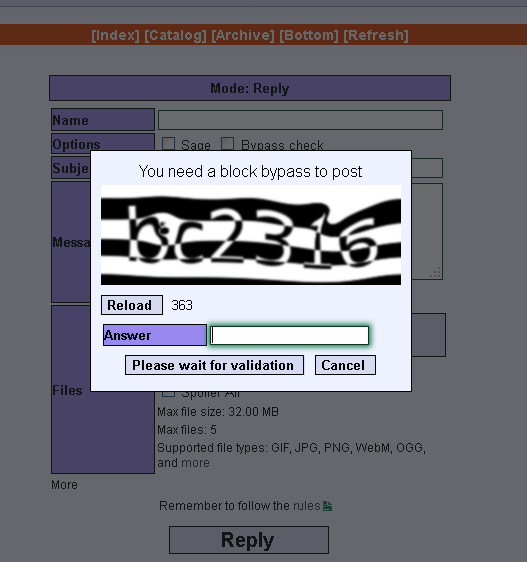This screenshot has height=562, width=527.
Task: Click the [Refresh] link
Action: tap(376, 35)
